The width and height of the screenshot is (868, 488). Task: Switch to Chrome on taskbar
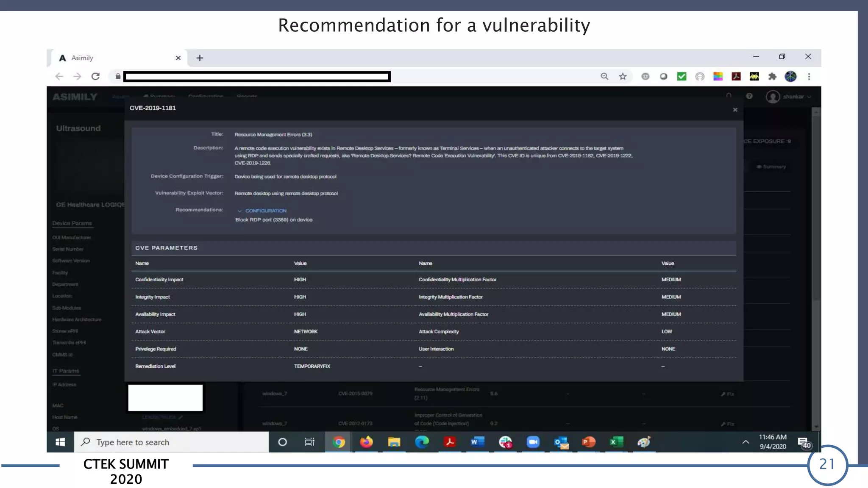point(338,442)
